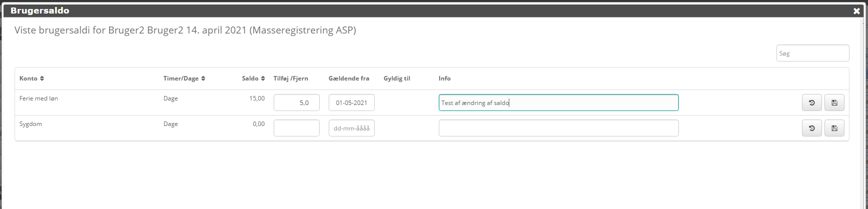Click the 'Gældende fra' column header
This screenshot has width=868, height=209.
pos(349,78)
